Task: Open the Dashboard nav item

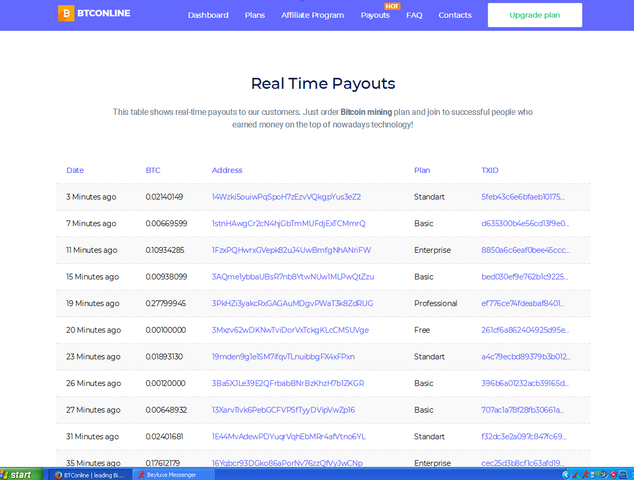Action: pos(208,15)
